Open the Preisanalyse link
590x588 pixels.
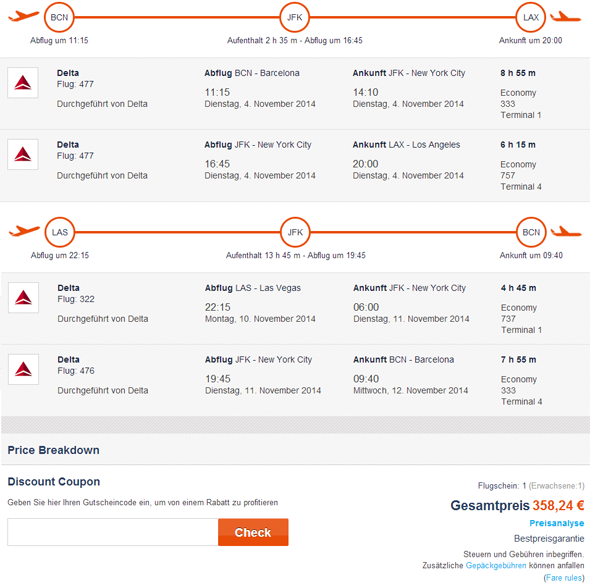[557, 523]
